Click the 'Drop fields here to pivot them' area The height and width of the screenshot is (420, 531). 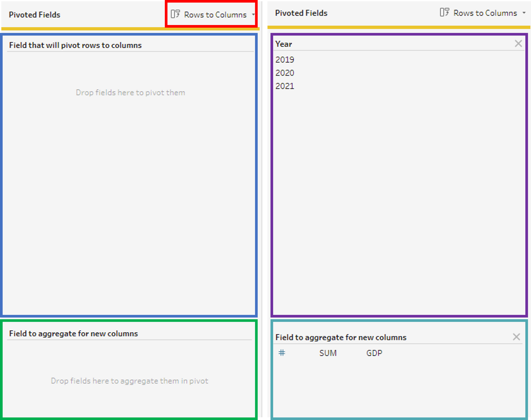pyautogui.click(x=130, y=93)
